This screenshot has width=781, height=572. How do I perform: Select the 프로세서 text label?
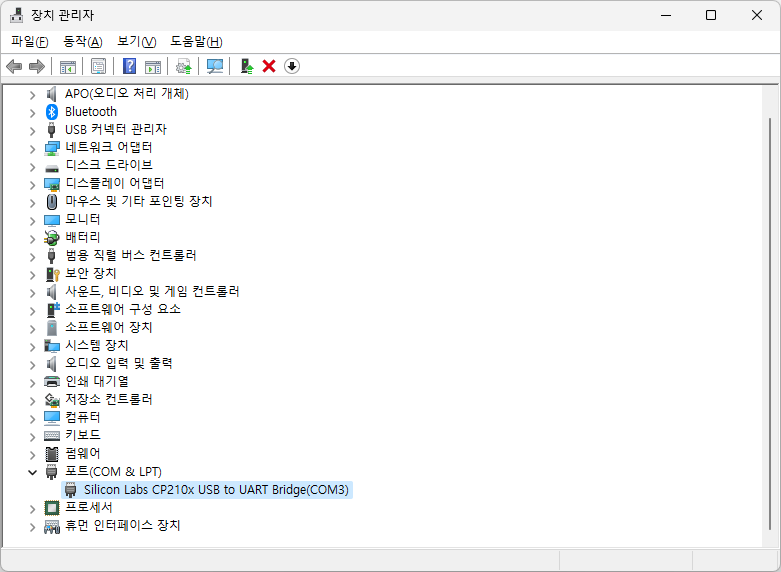(x=89, y=508)
